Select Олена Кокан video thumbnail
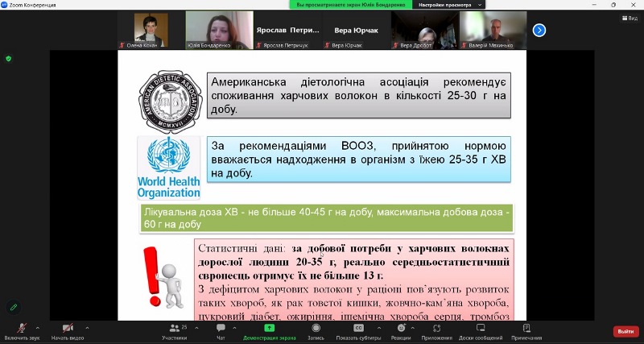This screenshot has width=644, height=344. click(x=151, y=30)
